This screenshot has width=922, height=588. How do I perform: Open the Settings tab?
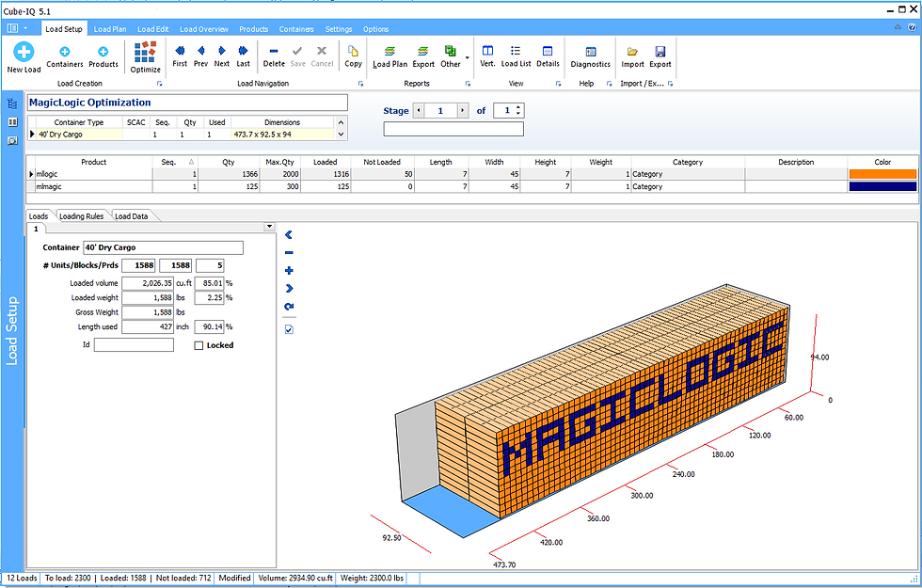tap(339, 29)
